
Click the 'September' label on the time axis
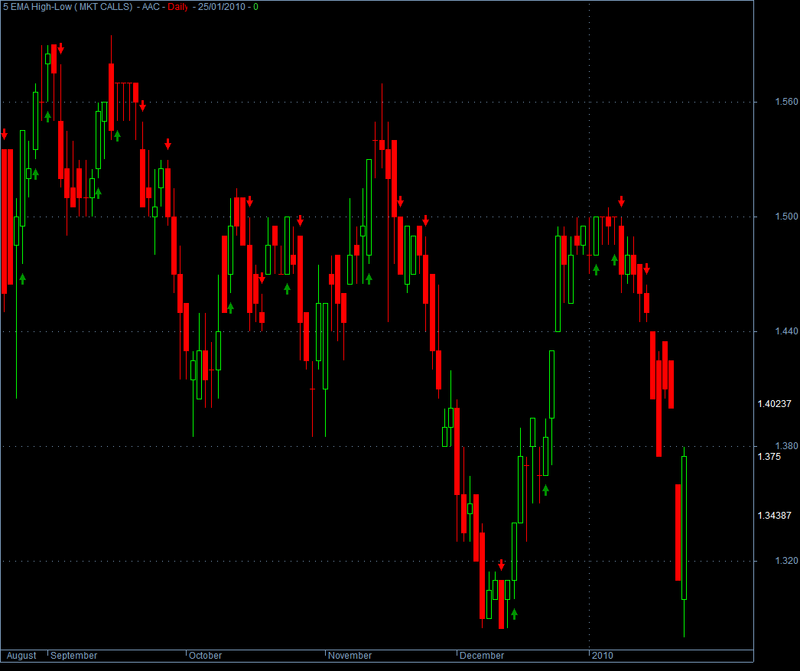click(x=74, y=656)
